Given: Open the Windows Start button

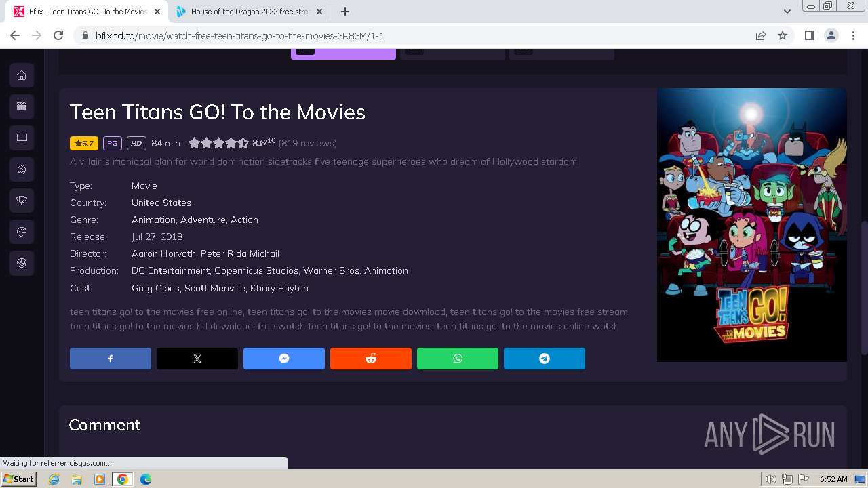Looking at the screenshot, I should (18, 479).
